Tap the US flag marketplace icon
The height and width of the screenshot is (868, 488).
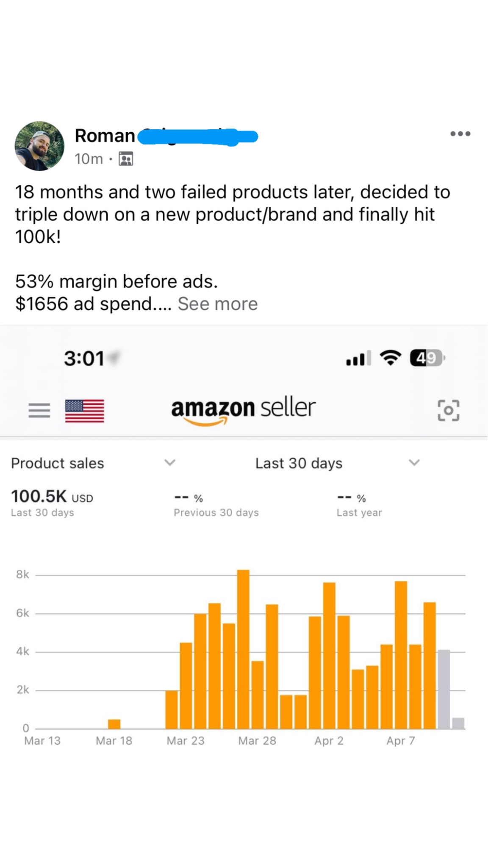[84, 411]
